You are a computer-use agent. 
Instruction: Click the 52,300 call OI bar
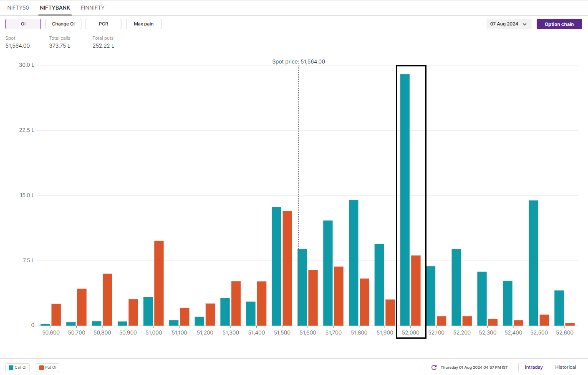(482, 299)
